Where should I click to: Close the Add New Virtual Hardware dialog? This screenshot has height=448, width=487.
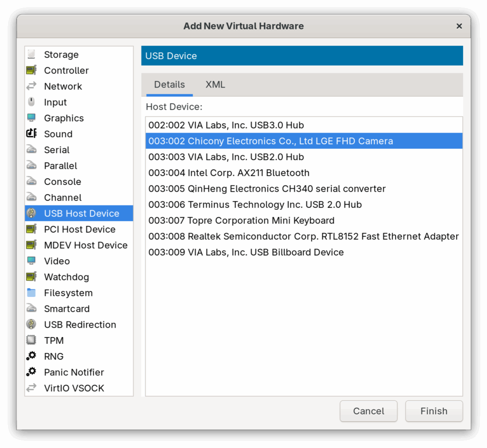pyautogui.click(x=459, y=26)
